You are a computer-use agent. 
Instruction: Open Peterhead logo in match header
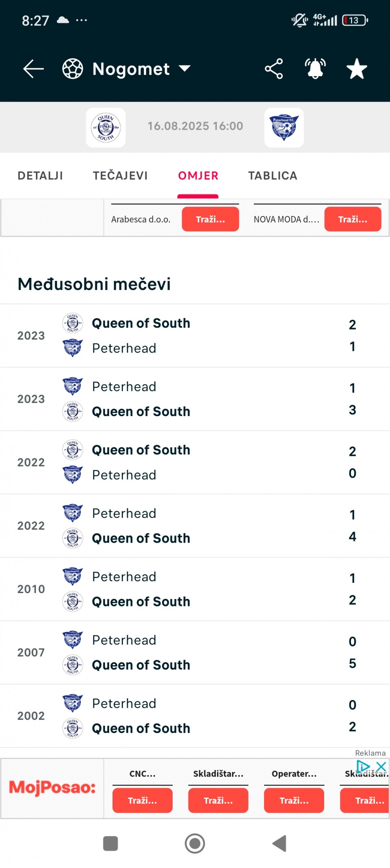tap(284, 127)
